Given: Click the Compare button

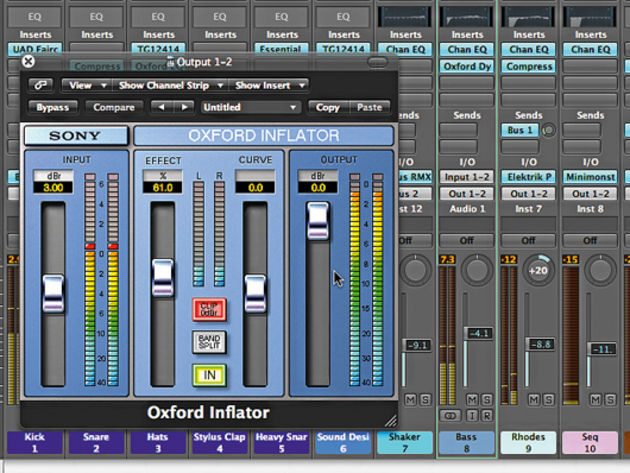Looking at the screenshot, I should coord(114,107).
